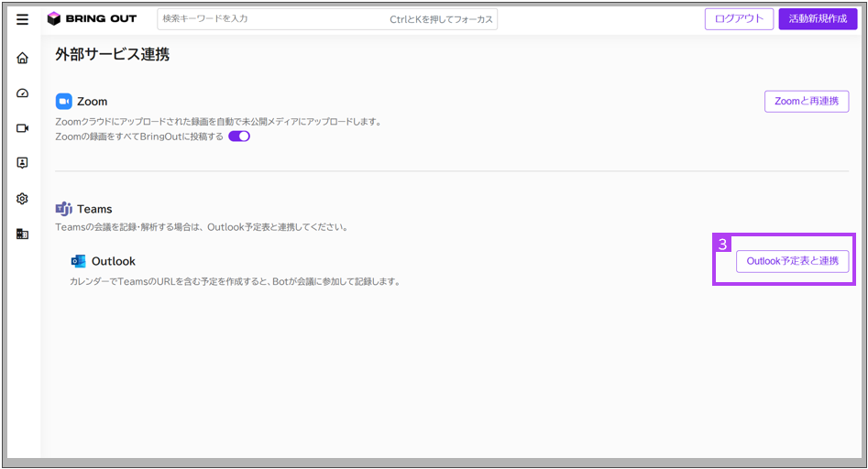Focus the 検索キーワードを入力 search field

tap(327, 19)
